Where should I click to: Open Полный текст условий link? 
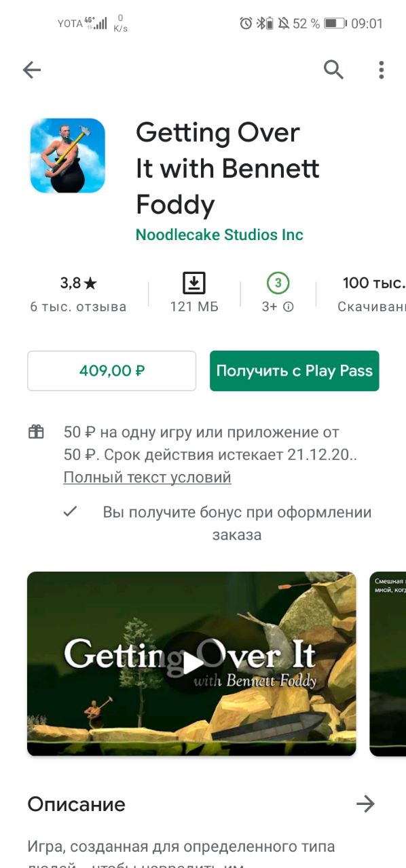click(147, 477)
